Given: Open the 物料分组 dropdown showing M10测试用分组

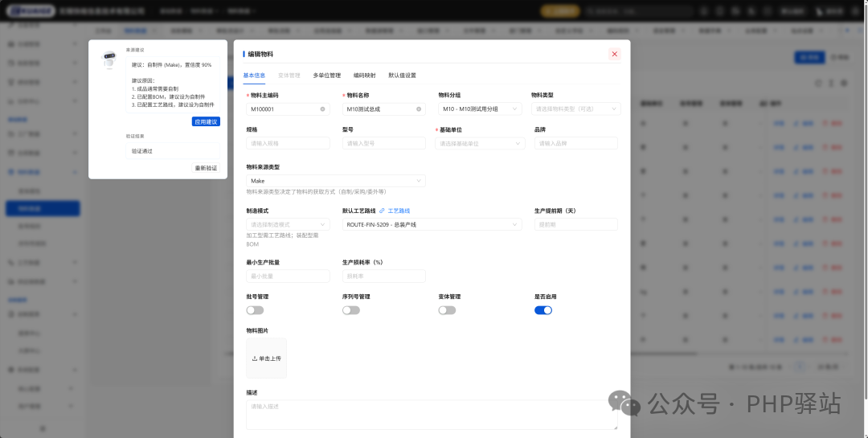Looking at the screenshot, I should [480, 109].
